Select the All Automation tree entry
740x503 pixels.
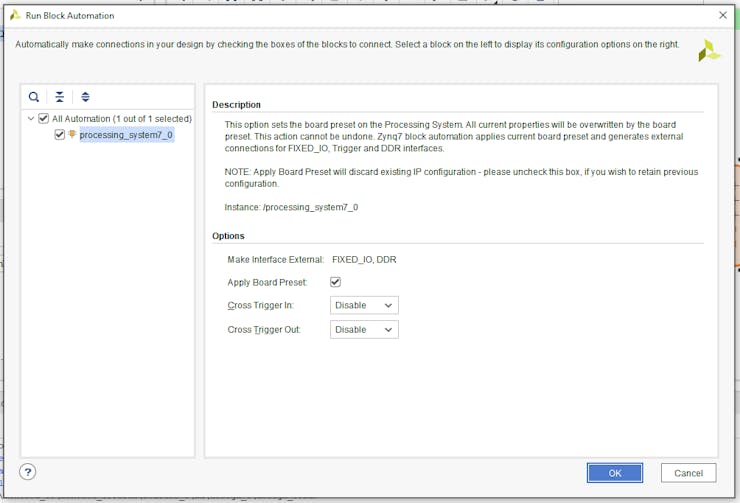(x=121, y=119)
